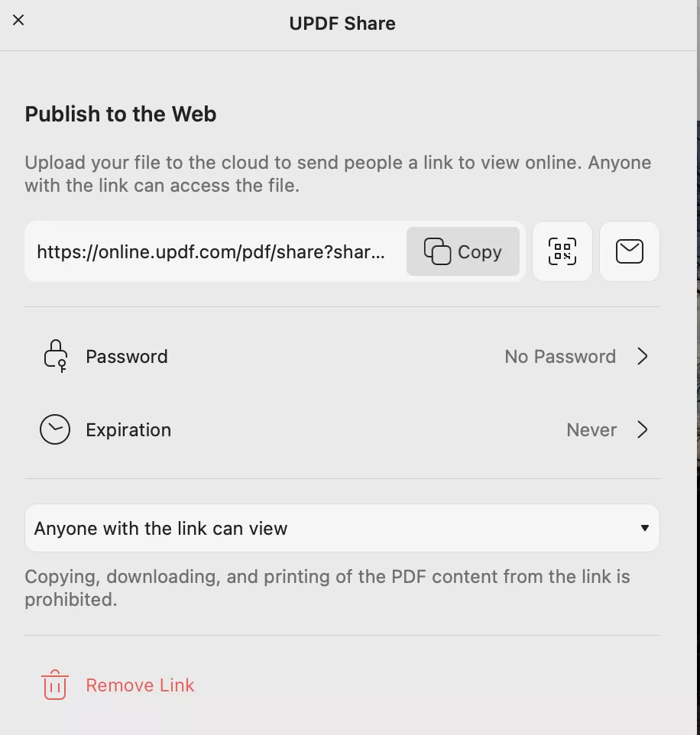700x735 pixels.
Task: Click the padlock Password icon
Action: (54, 356)
